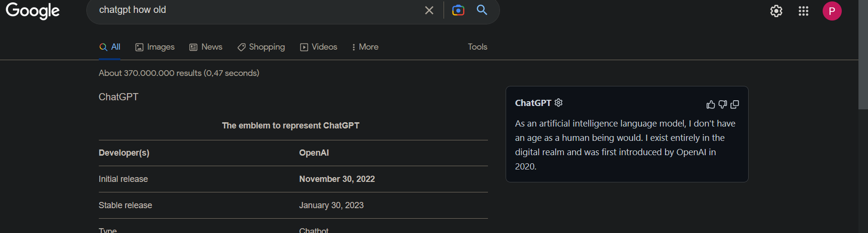Open ChatGPT extension settings gear

[559, 103]
